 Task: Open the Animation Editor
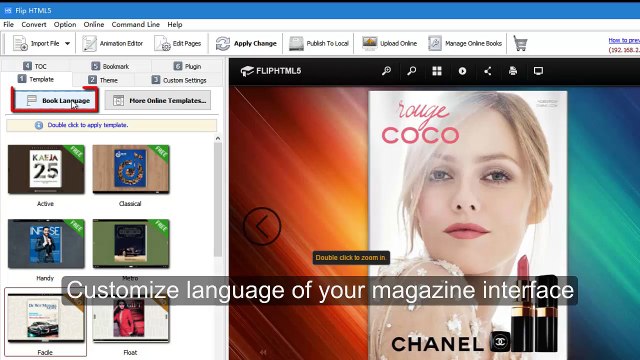pos(113,43)
